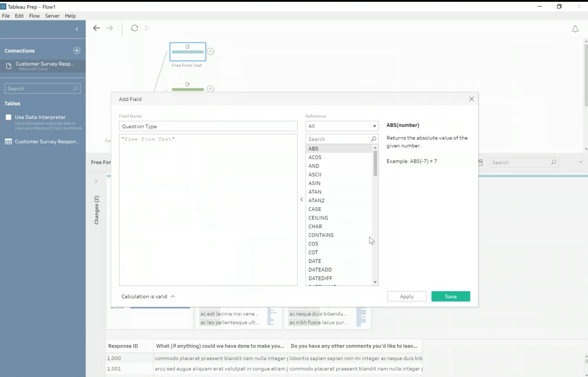Click the function list scrollbar thumb
Image resolution: width=588 pixels, height=377 pixels.
[375, 163]
